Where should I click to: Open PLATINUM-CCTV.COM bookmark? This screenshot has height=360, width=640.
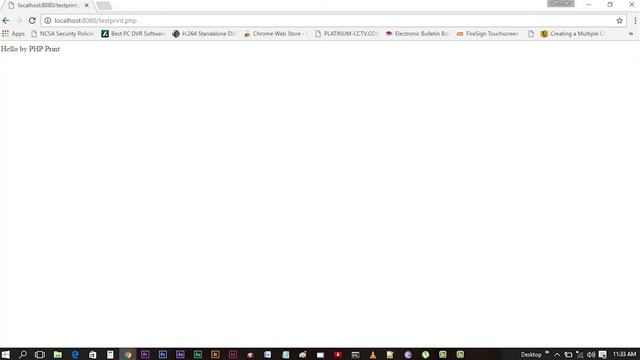click(x=346, y=33)
